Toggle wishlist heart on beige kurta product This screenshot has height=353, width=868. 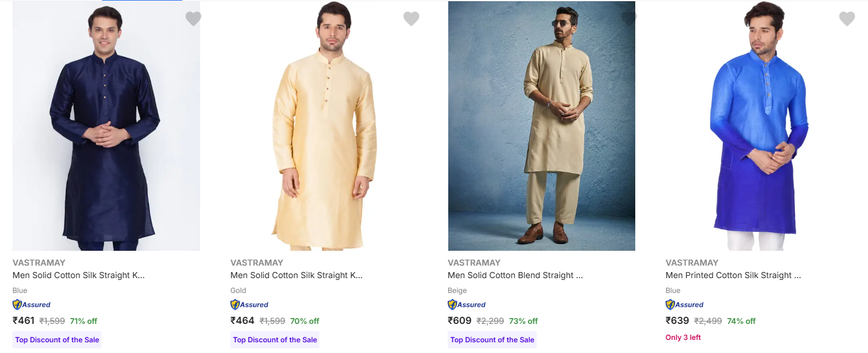[x=629, y=18]
